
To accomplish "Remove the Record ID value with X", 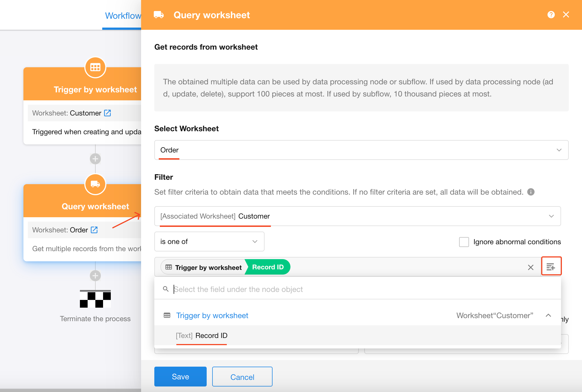I will [x=531, y=267].
